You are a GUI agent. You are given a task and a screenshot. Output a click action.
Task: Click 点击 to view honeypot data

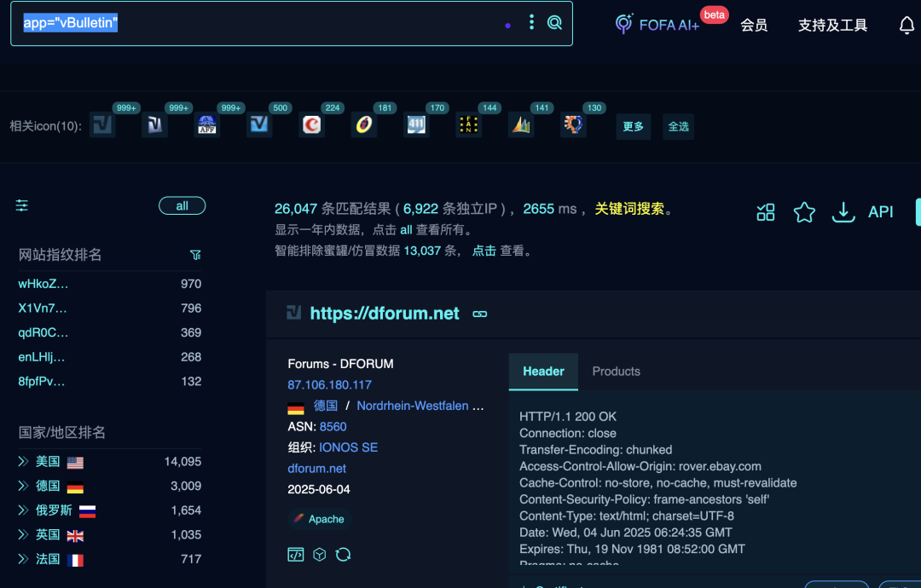point(484,251)
